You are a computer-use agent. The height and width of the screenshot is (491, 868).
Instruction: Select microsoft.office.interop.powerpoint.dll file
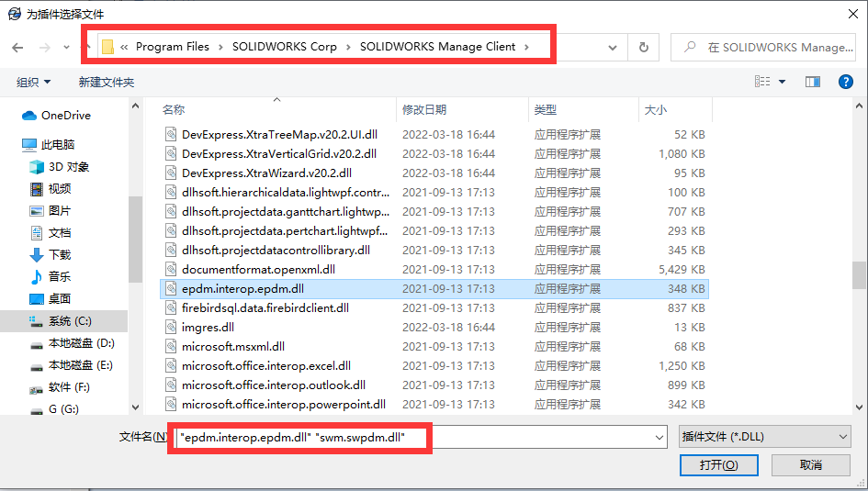click(x=434, y=405)
